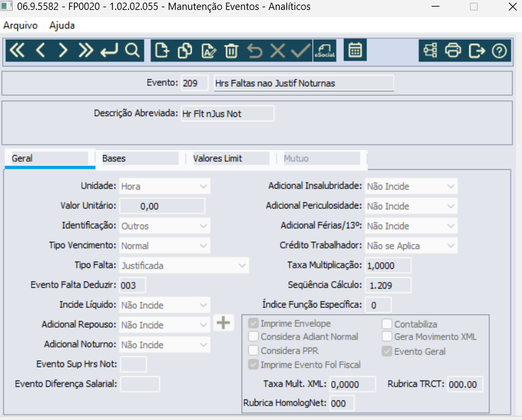Click the hierarchy tree structure icon
522x420 pixels.
430,51
